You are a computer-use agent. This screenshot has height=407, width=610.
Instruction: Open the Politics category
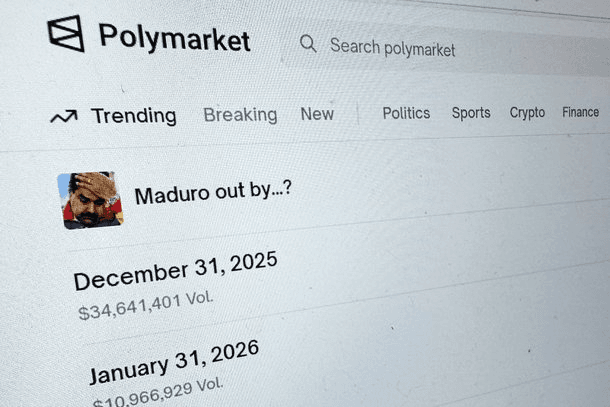coord(406,113)
